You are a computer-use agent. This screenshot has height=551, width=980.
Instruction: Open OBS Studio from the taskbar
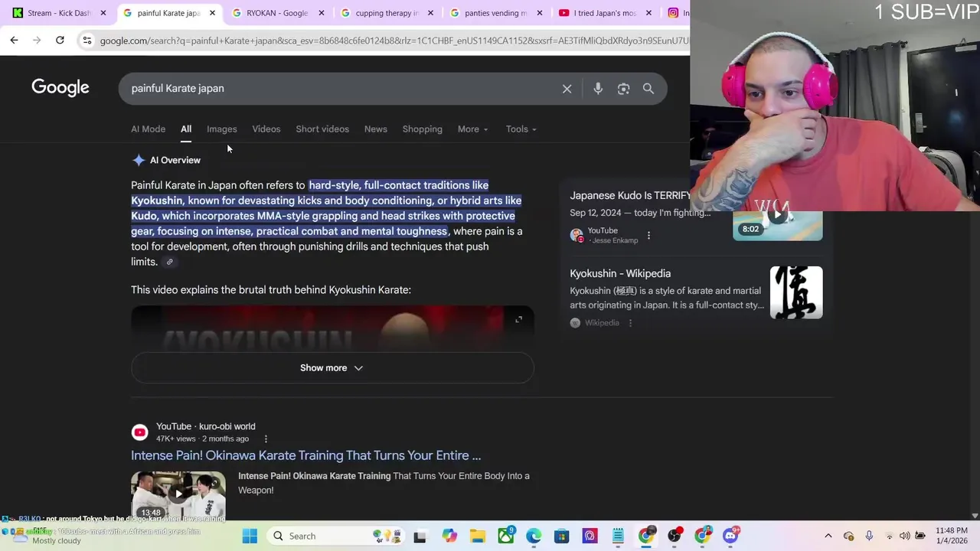tap(675, 536)
